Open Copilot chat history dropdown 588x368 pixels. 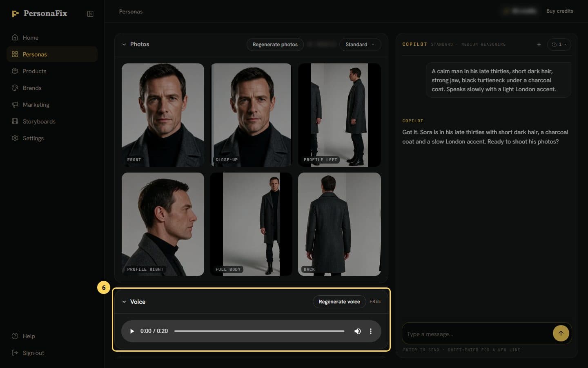pos(559,45)
